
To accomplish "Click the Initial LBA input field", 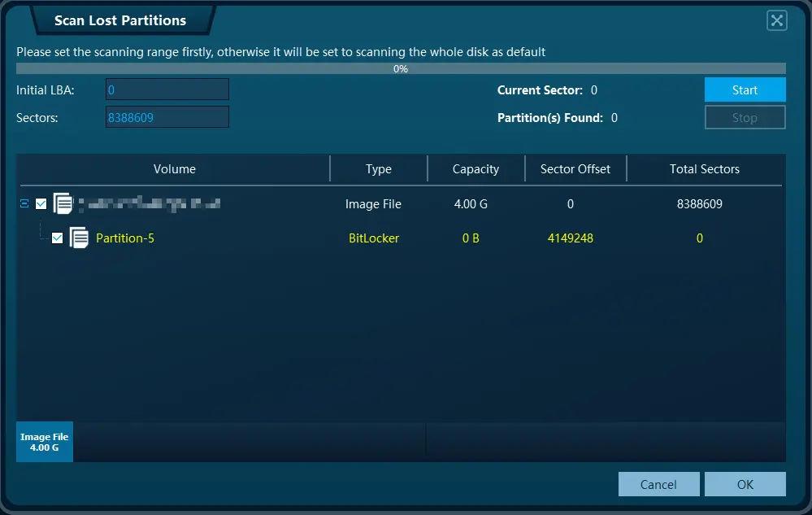I will [167, 89].
